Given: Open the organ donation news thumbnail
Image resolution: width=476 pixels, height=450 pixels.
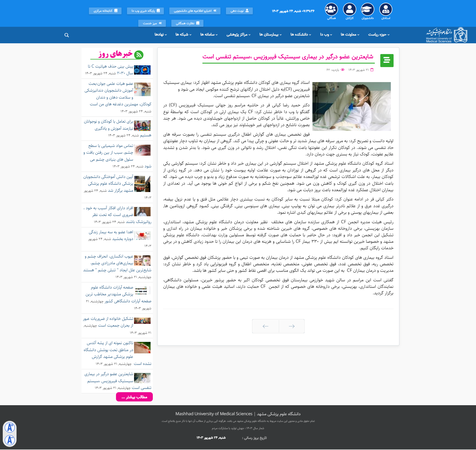Looking at the screenshot, I should tap(142, 236).
